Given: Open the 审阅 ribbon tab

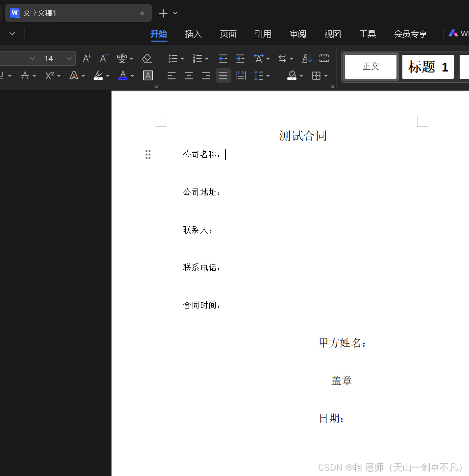Looking at the screenshot, I should pyautogui.click(x=297, y=34).
